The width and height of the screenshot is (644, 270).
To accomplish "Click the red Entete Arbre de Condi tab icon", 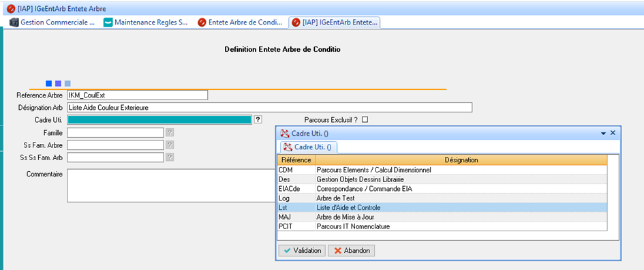I will pos(202,22).
